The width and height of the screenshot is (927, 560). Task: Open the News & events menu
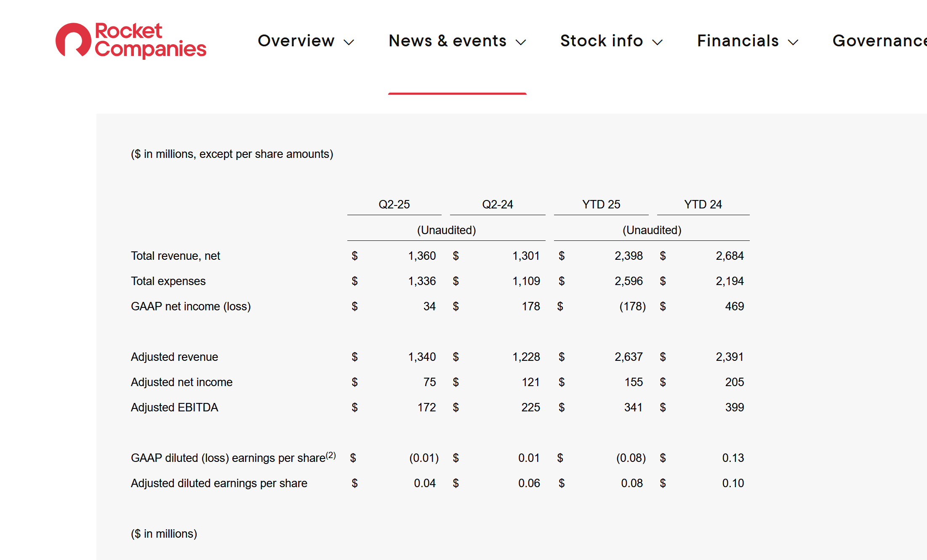[447, 41]
